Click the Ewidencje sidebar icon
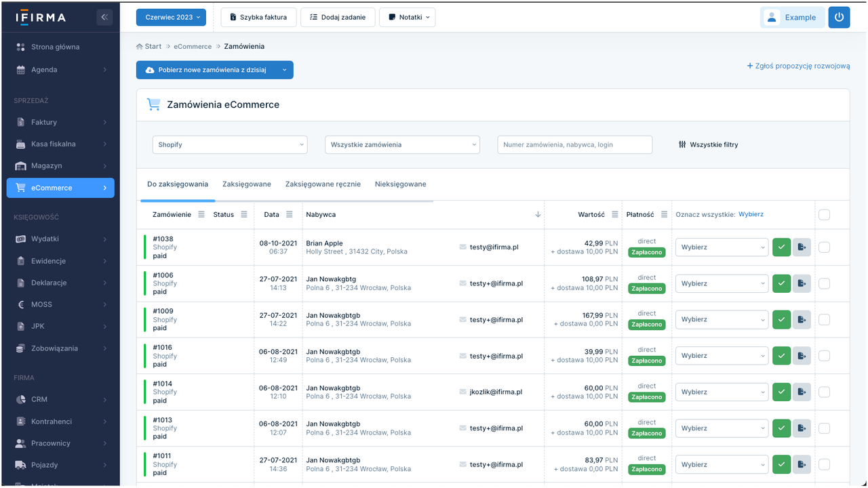Viewport: 868px width, 488px height. [20, 261]
